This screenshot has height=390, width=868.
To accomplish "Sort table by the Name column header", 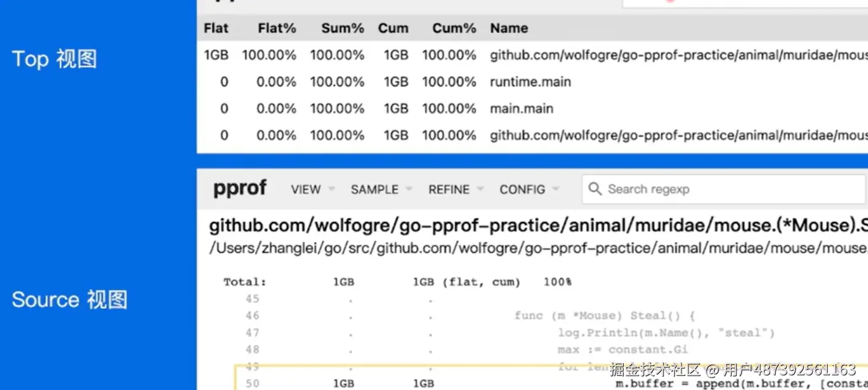I will pos(509,28).
